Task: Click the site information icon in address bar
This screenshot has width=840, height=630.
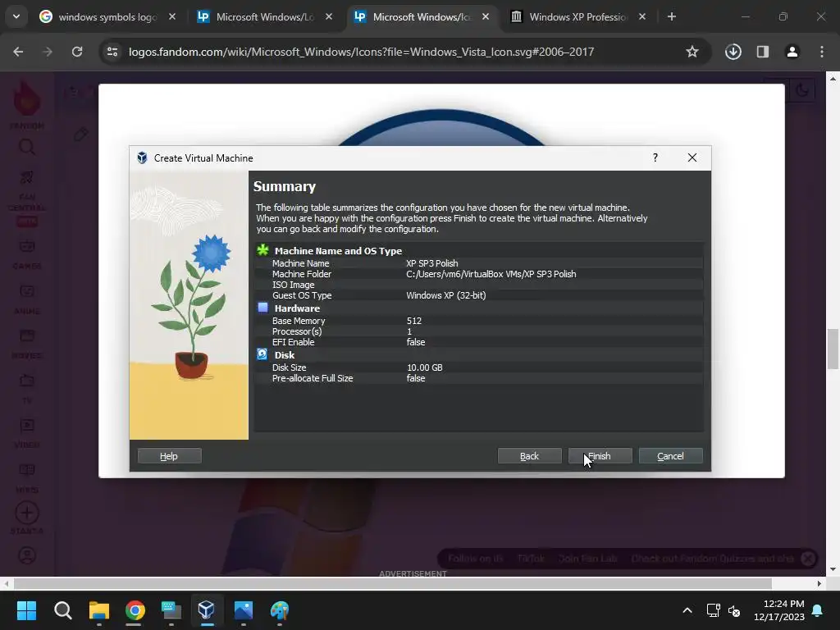Action: 112,52
